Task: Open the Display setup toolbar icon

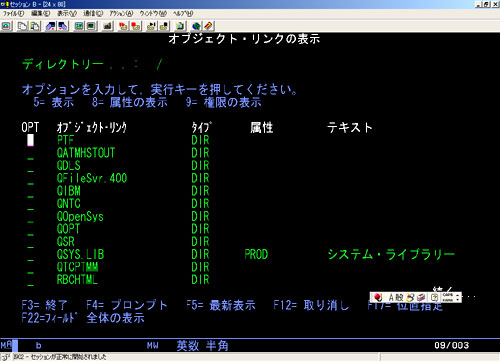Action: point(79,26)
